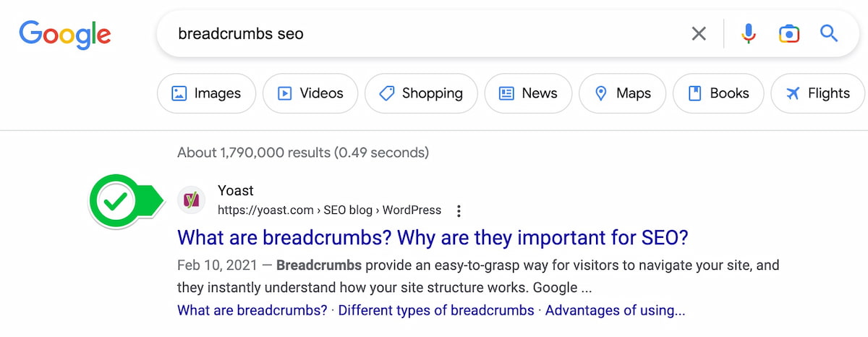The height and width of the screenshot is (337, 868).
Task: Switch to the Flights tab
Action: [817, 93]
